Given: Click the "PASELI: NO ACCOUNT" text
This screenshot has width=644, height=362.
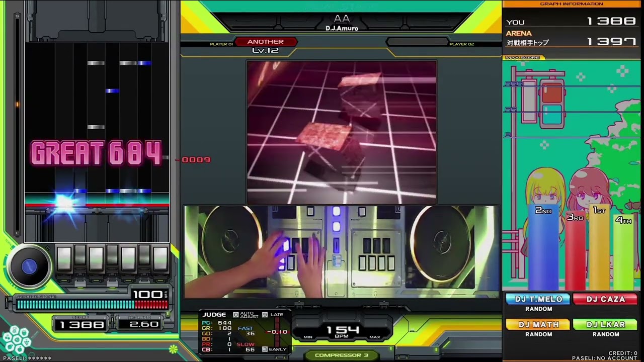Looking at the screenshot, I should tap(605, 358).
